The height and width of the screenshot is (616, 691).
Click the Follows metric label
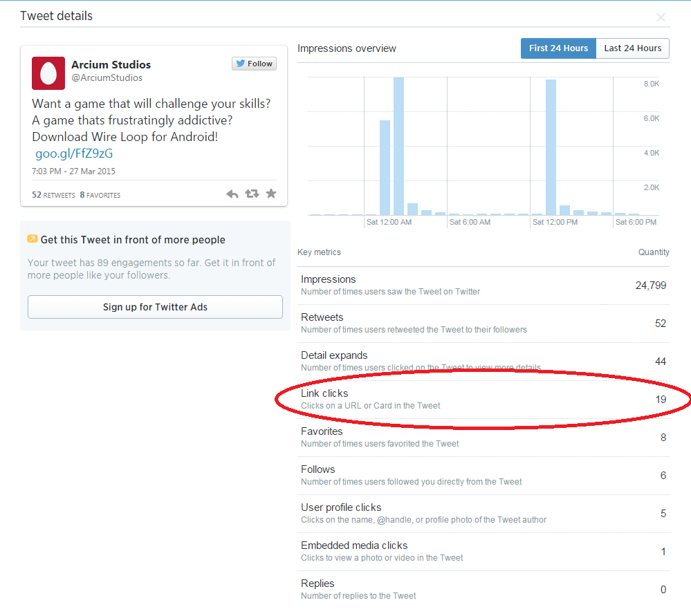[x=317, y=469]
